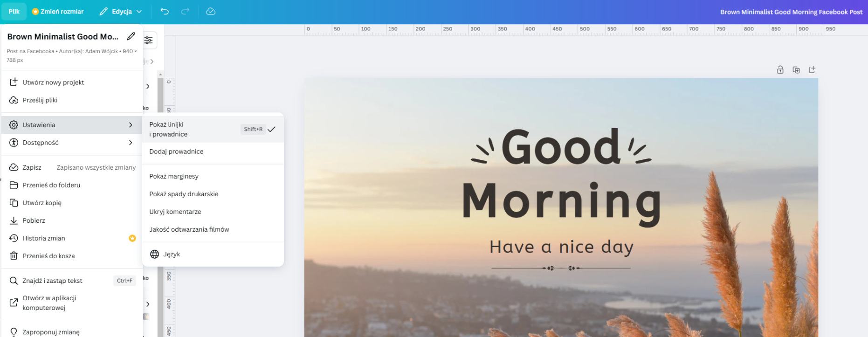Toggle Pokaż marginesy option
The width and height of the screenshot is (868, 337).
(213, 176)
